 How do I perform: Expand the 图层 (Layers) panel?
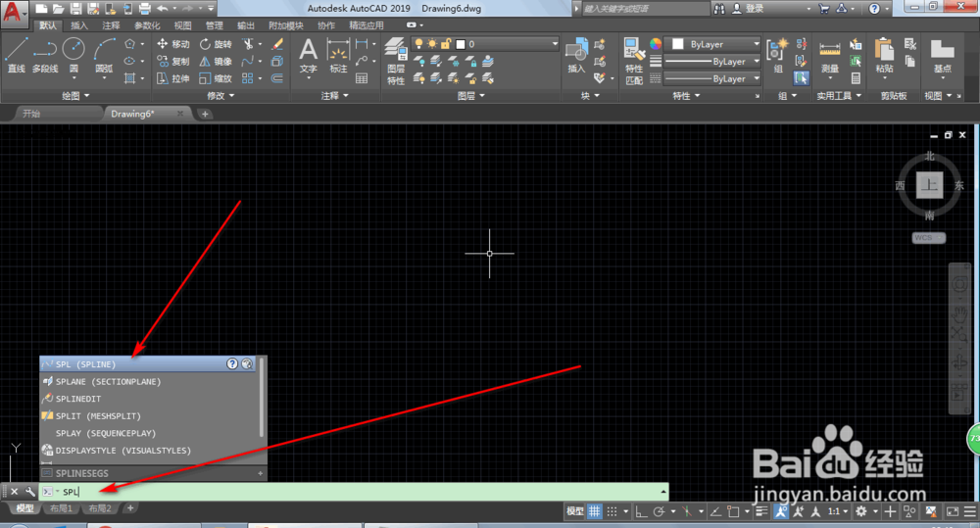[470, 96]
